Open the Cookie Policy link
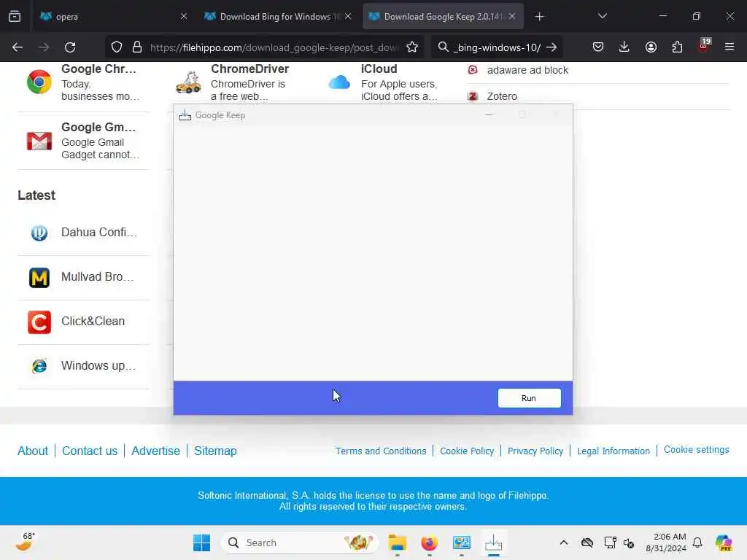The height and width of the screenshot is (560, 747). coord(467,451)
